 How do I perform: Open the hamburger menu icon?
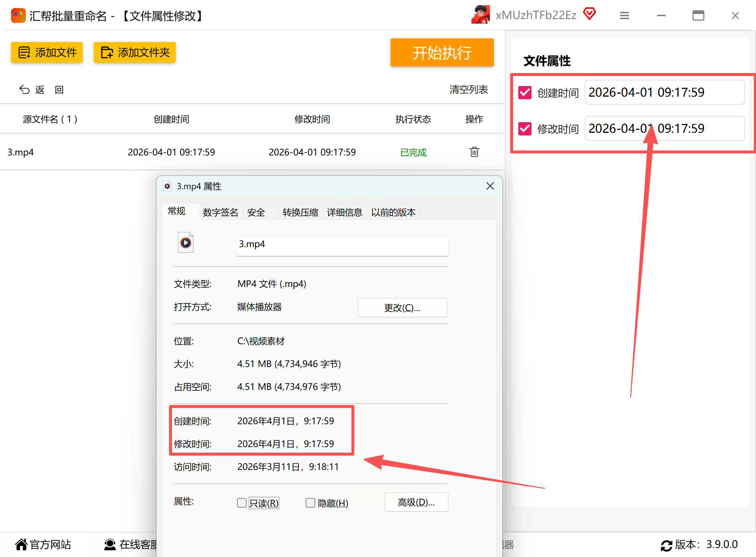pyautogui.click(x=624, y=15)
